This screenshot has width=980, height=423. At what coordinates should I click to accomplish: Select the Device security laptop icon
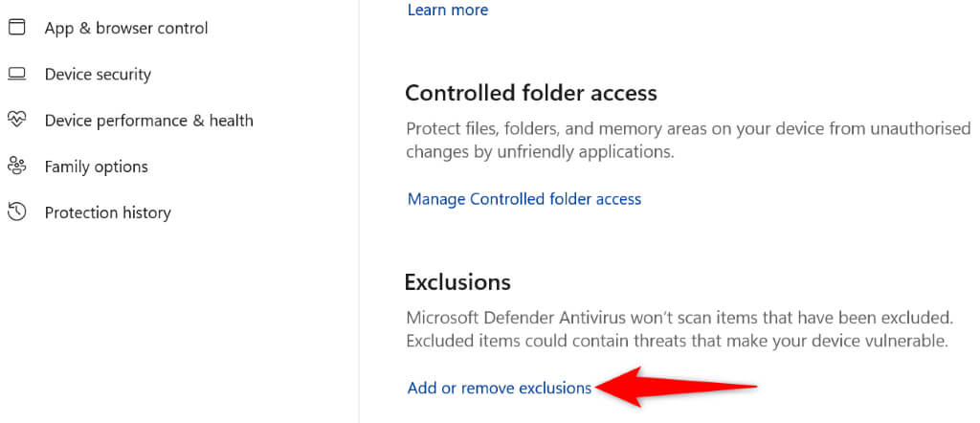16,74
